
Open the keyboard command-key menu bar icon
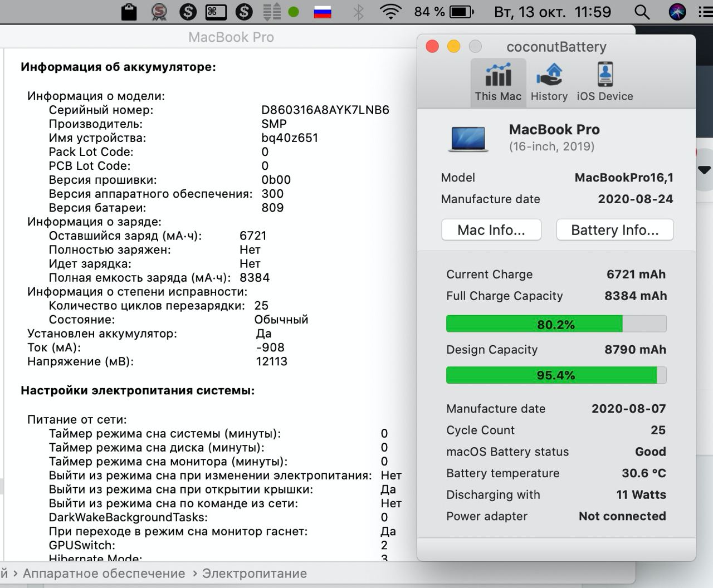(x=216, y=12)
